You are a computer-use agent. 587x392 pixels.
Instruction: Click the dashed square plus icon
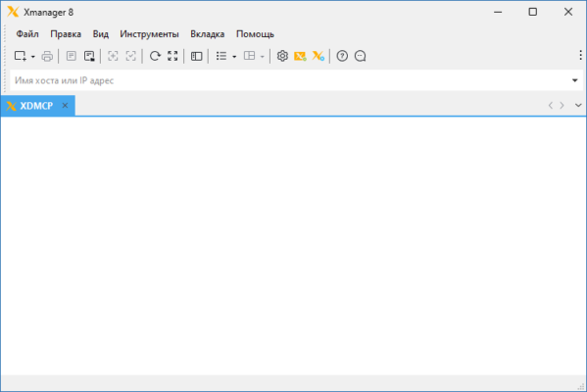pos(113,56)
